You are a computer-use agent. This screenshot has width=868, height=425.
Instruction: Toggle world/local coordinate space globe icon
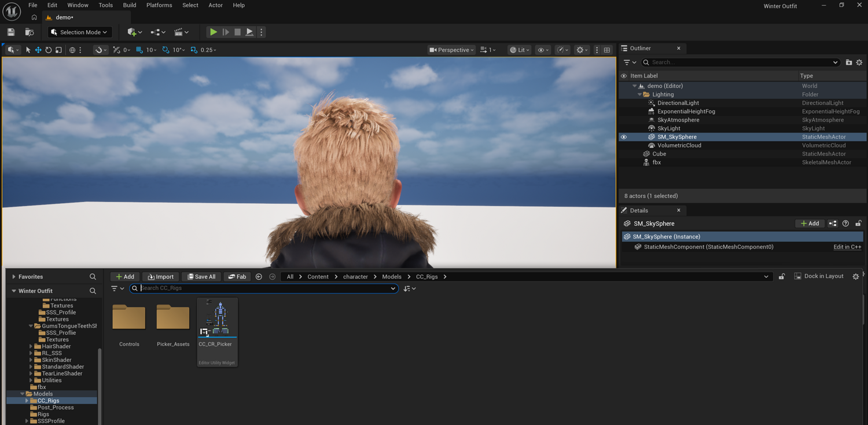[x=72, y=50]
